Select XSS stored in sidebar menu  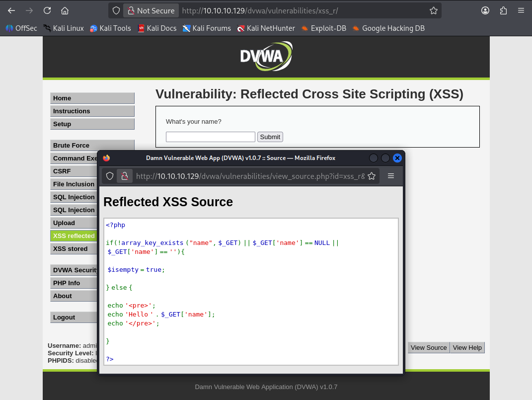70,248
